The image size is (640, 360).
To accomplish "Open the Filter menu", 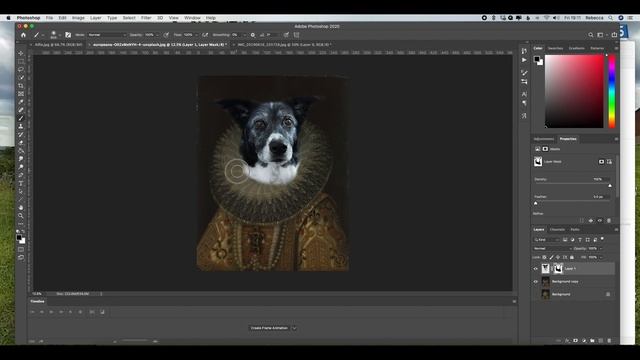I will (x=146, y=18).
